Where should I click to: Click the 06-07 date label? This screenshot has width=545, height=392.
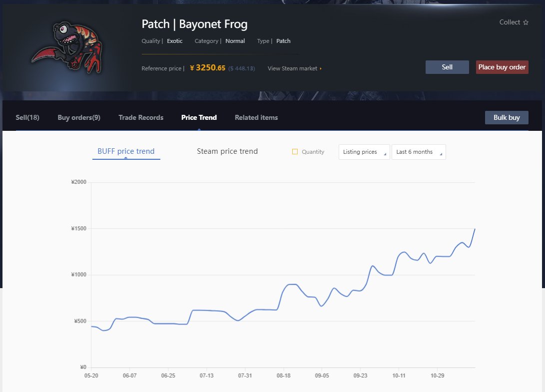coord(130,376)
